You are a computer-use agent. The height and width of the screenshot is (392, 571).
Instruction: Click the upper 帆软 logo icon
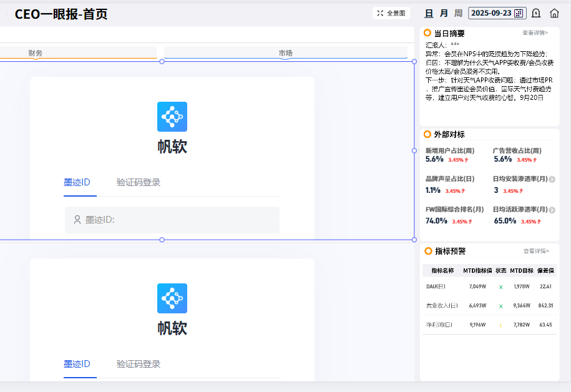[172, 117]
